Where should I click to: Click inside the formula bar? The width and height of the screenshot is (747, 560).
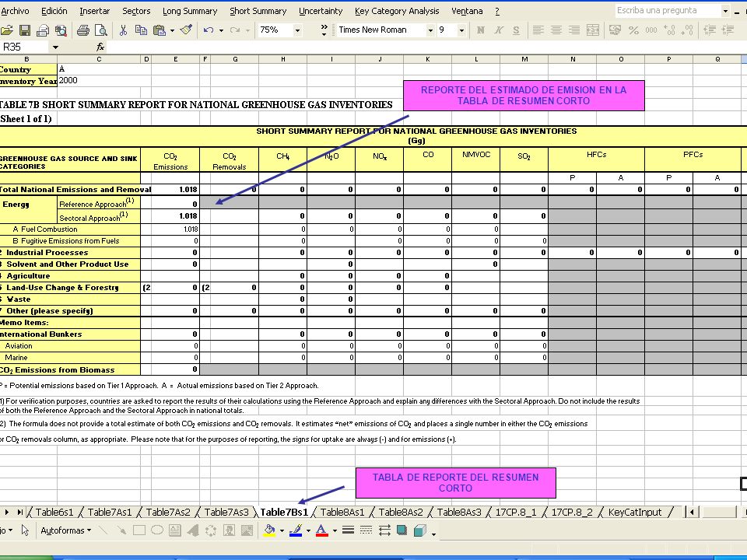pyautogui.click(x=426, y=47)
